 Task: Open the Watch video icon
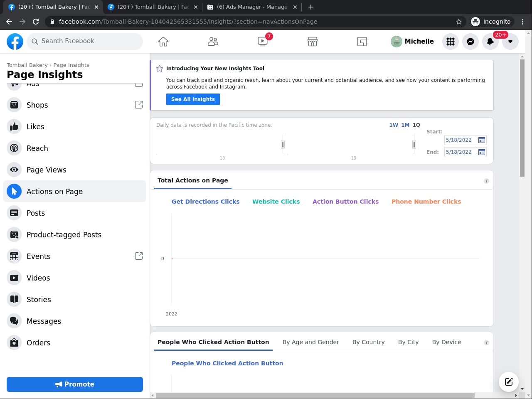pos(263,42)
